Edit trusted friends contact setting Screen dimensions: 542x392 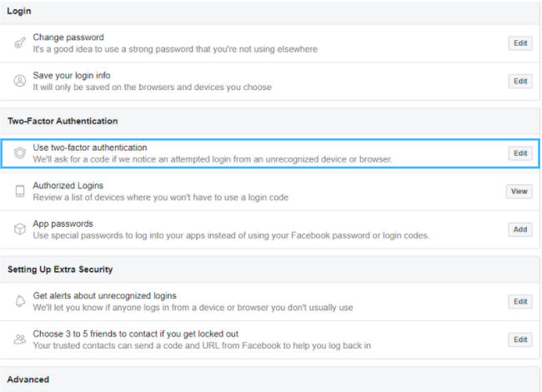[x=520, y=339]
